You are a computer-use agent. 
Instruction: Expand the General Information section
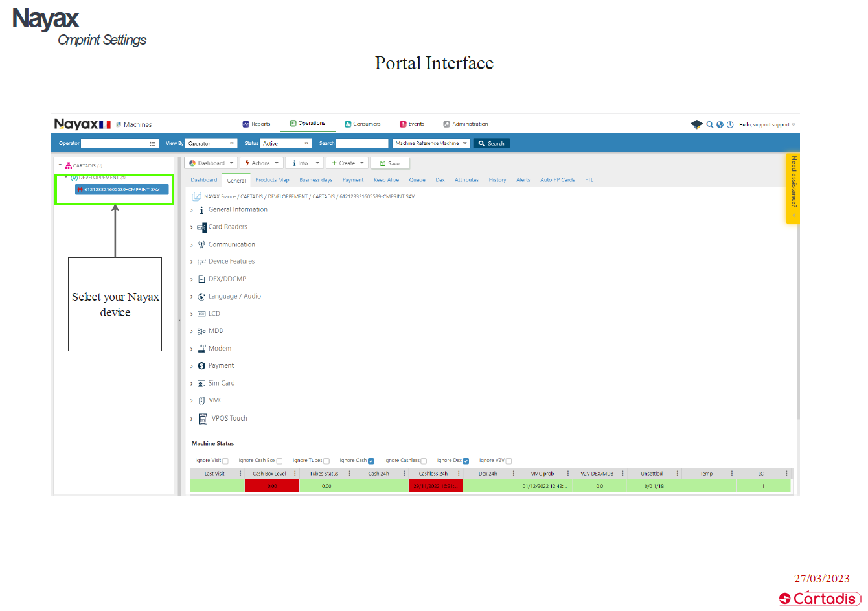coord(192,211)
